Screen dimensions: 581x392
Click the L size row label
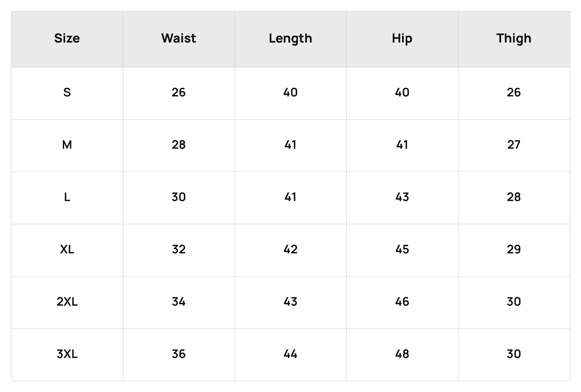point(67,197)
